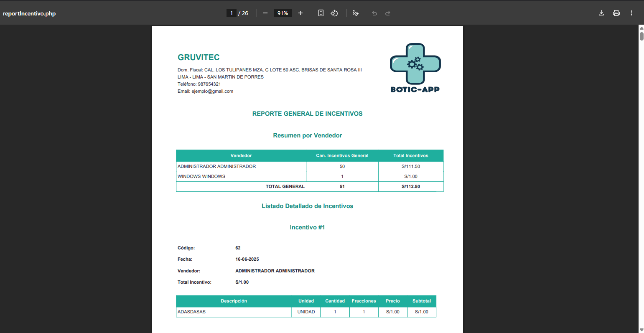Download the PDF report

point(601,13)
